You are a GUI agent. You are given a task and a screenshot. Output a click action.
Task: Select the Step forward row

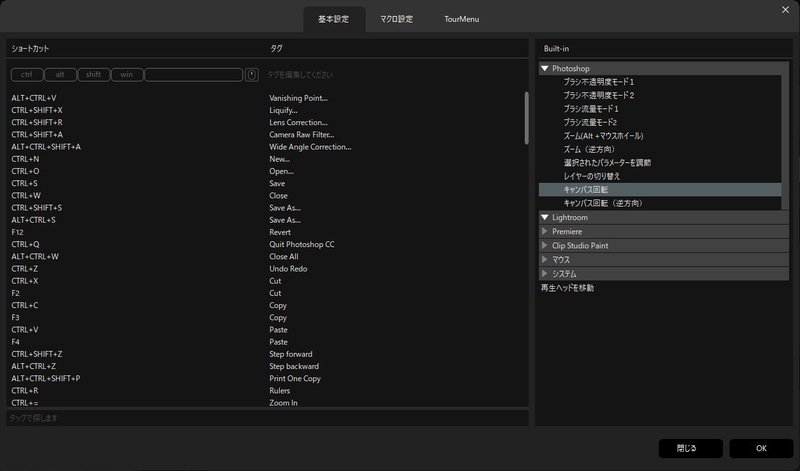pos(265,355)
